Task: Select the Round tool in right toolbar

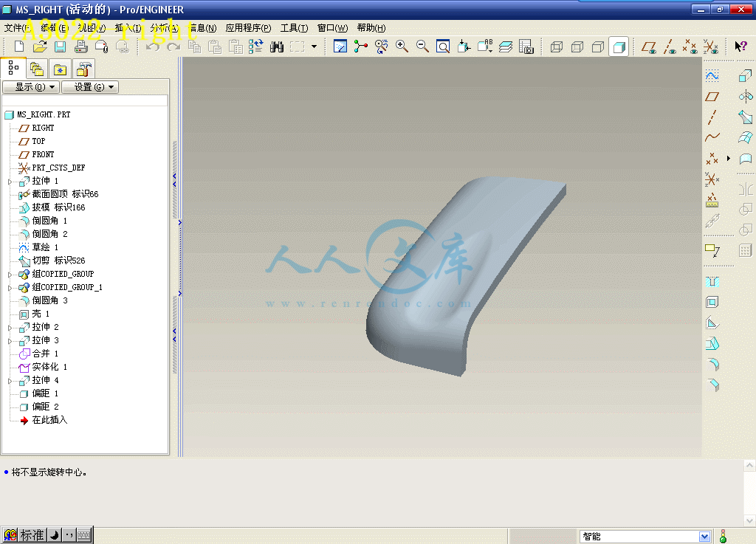Action: click(x=712, y=365)
